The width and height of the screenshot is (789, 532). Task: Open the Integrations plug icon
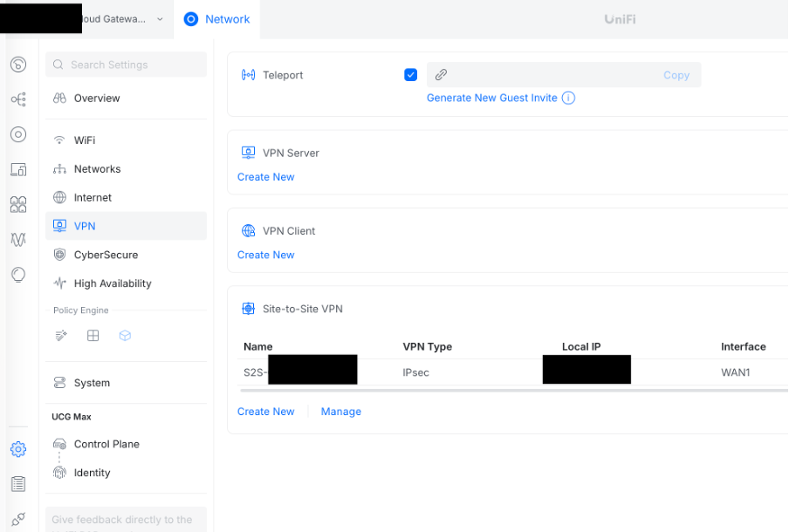tap(18, 518)
